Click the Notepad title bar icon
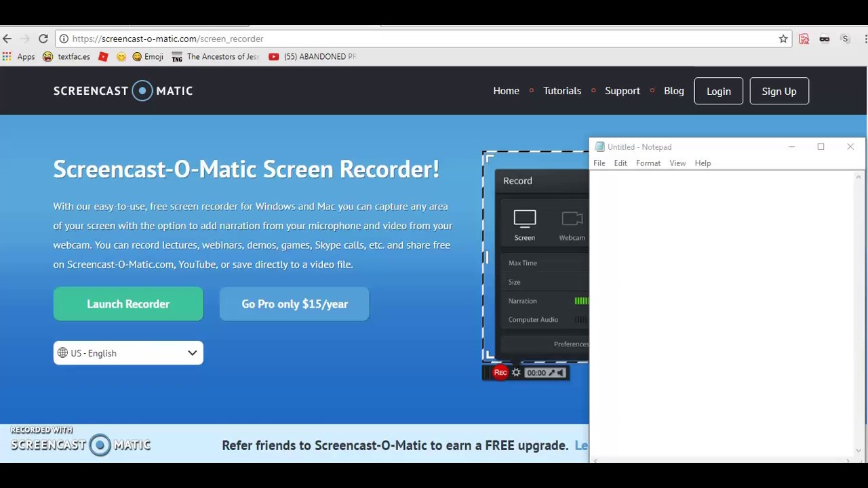868x488 pixels. (599, 147)
